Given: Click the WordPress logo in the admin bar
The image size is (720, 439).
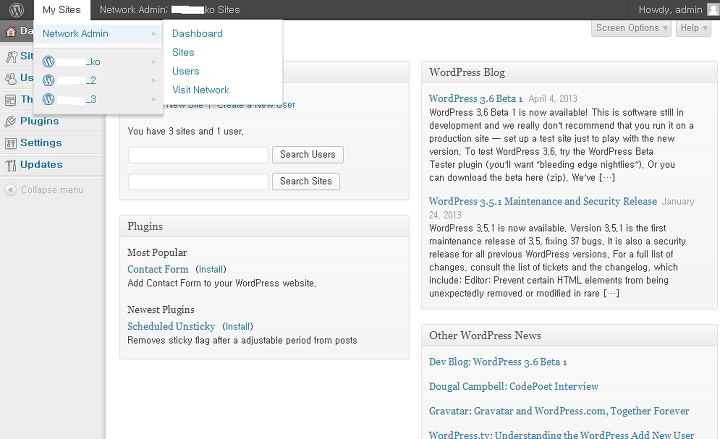Looking at the screenshot, I should (x=17, y=10).
